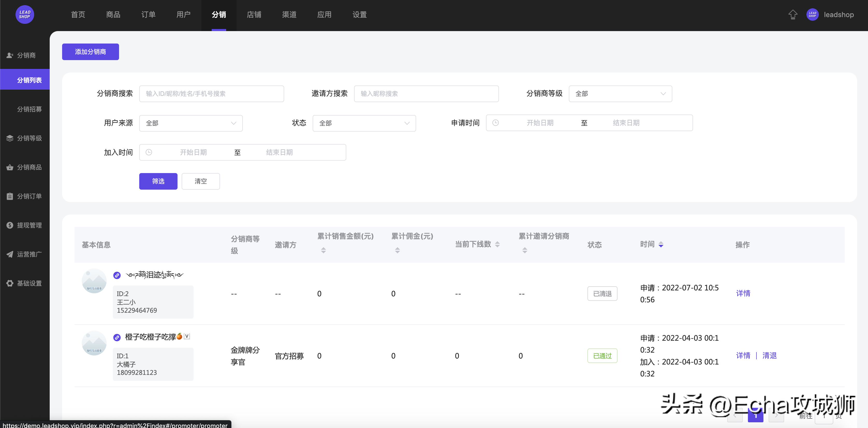Select 分销列表 in the sidebar
868x428 pixels.
click(x=25, y=80)
